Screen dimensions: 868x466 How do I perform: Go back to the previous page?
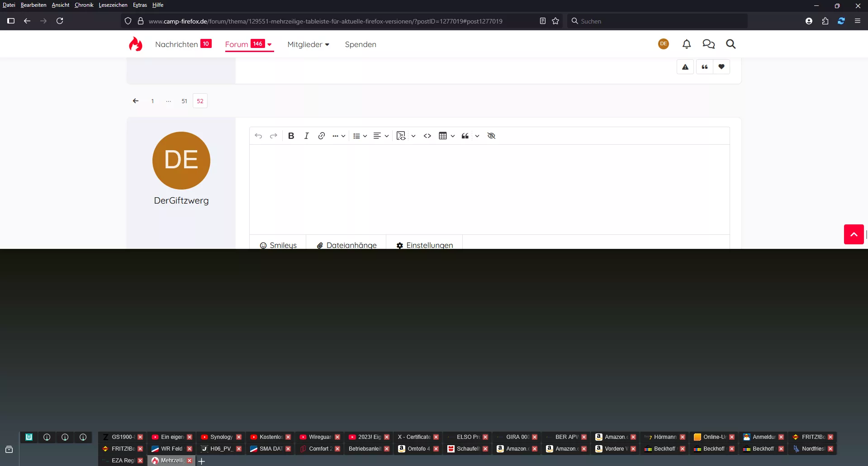click(x=27, y=21)
